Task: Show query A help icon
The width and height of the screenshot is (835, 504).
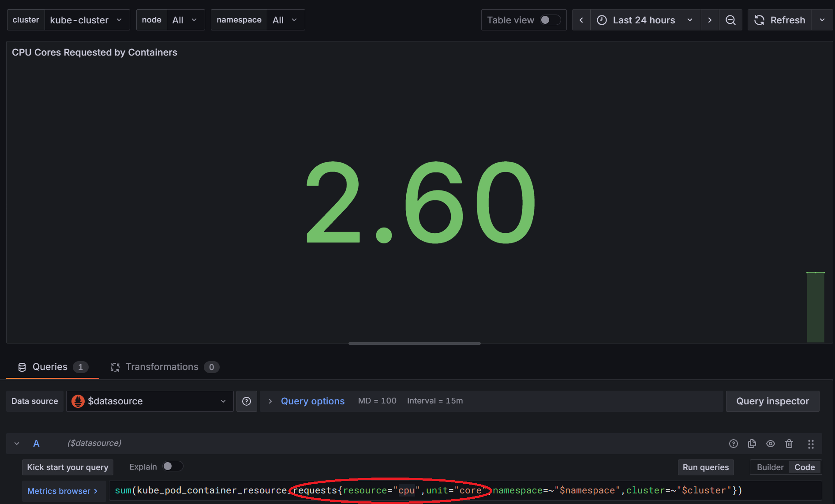Action: [x=734, y=444]
